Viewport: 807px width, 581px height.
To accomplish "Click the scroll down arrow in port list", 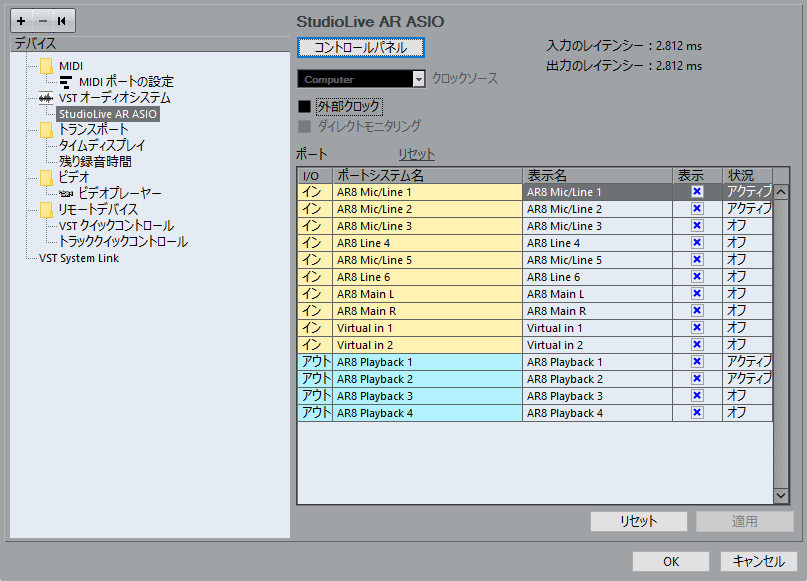I will (781, 496).
